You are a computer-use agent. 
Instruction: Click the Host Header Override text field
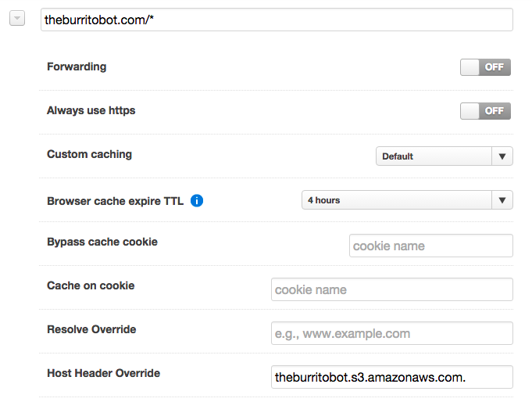[391, 377]
